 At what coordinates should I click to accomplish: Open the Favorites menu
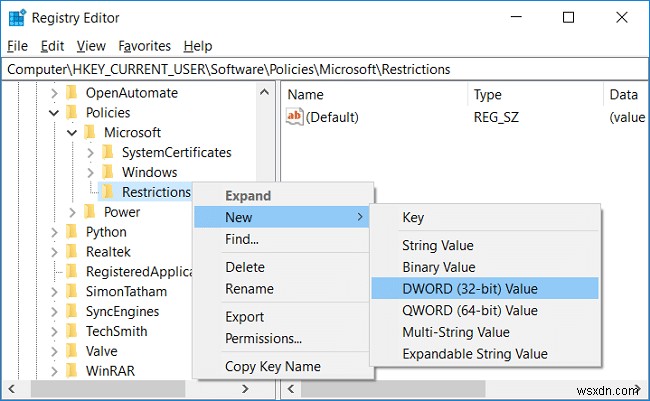[145, 46]
